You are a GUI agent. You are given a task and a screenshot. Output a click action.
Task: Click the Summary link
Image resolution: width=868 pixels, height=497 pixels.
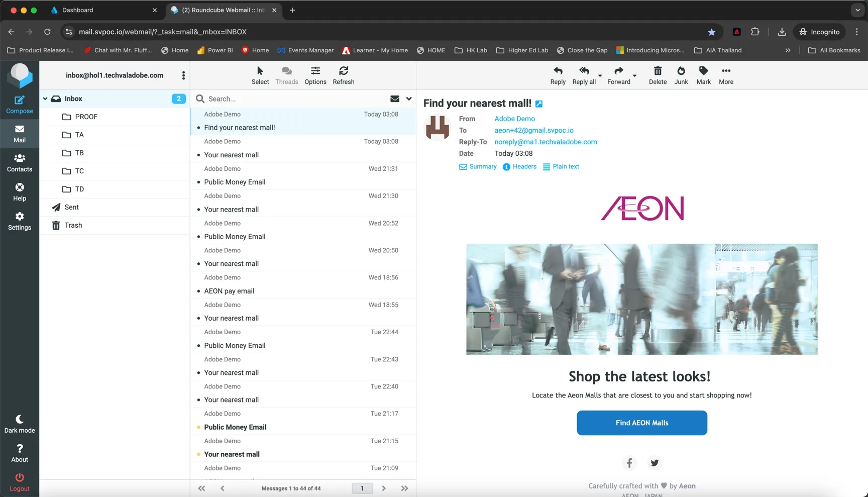478,167
